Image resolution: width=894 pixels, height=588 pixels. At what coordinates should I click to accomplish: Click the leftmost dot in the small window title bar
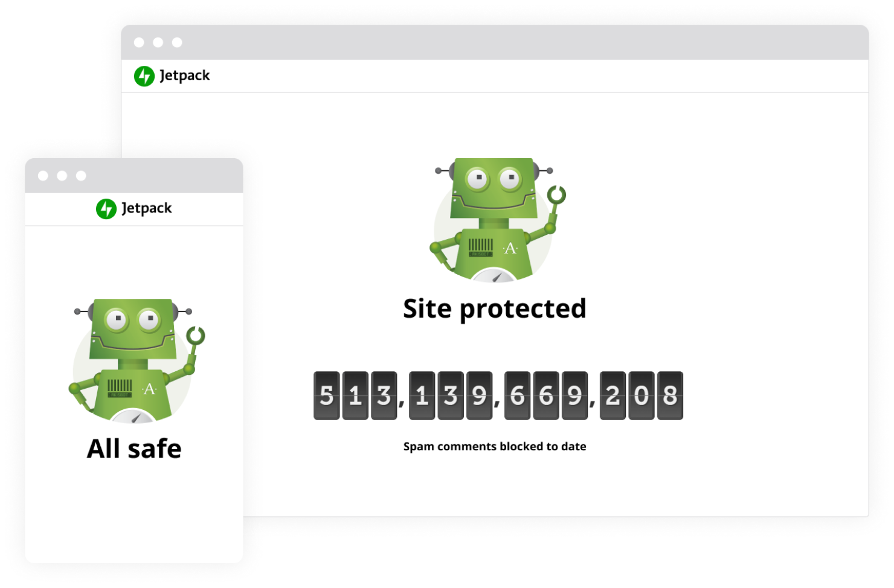point(43,176)
